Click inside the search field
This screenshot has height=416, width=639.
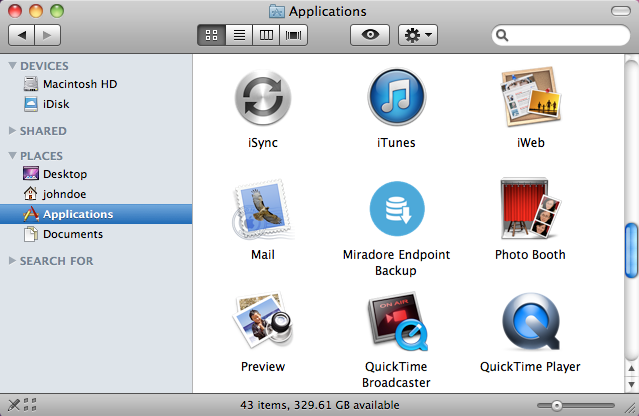[561, 35]
